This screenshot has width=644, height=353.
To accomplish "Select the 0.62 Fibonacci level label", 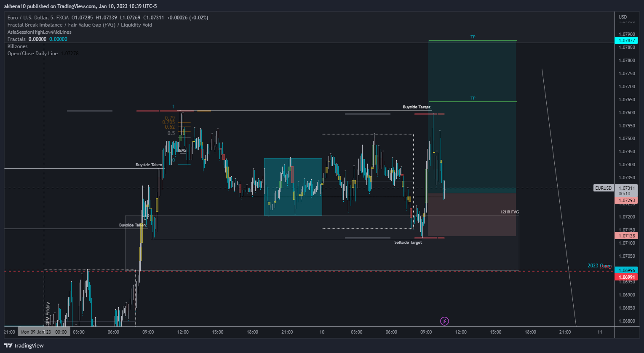I will tap(170, 127).
